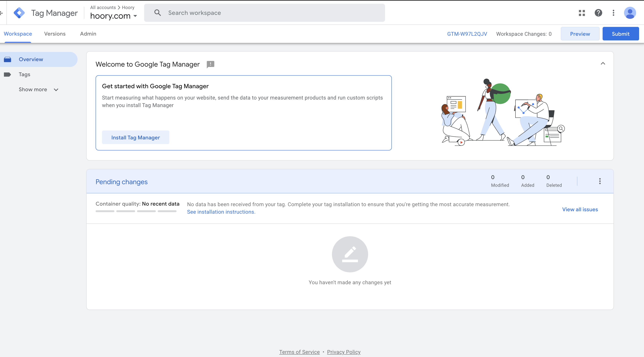644x357 pixels.
Task: Click 'Get started with Google Tag Manager' heading
Action: [x=155, y=86]
